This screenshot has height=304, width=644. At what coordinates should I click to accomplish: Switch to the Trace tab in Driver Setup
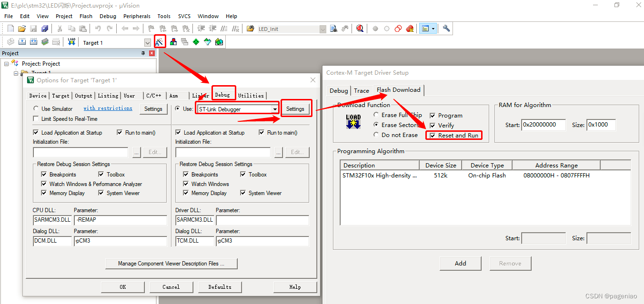362,90
